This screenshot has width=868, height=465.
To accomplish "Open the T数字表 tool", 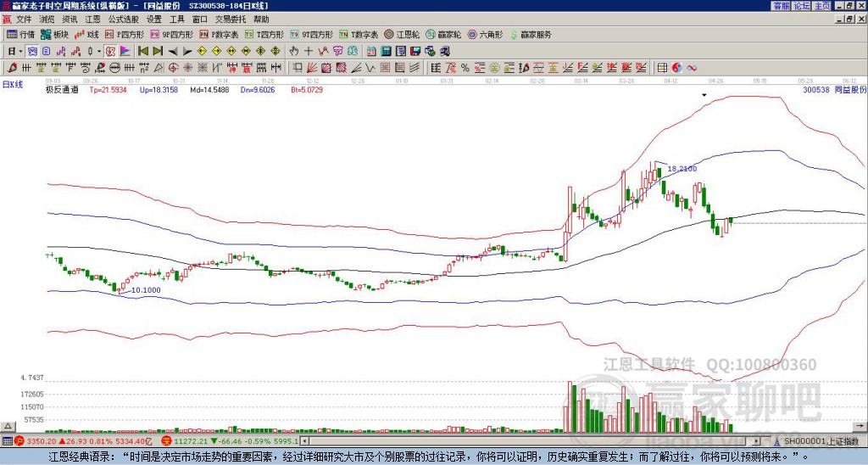I will point(359,34).
